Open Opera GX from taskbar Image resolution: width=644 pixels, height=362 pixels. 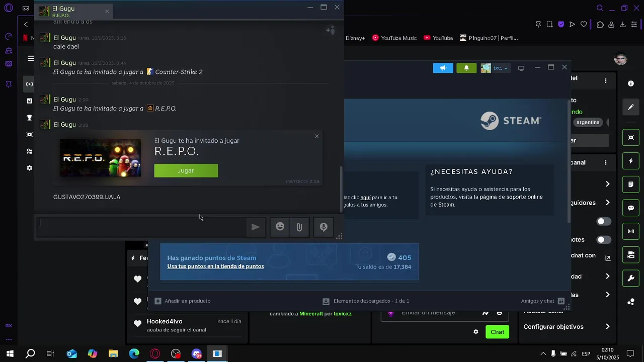[x=155, y=354]
